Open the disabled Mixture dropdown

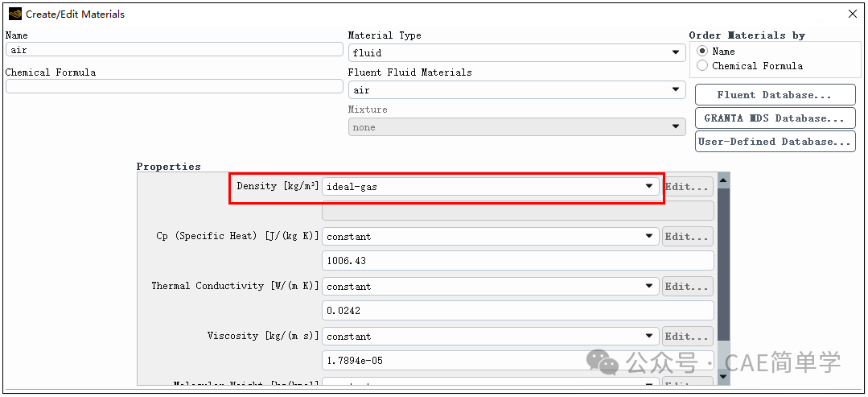tap(516, 127)
